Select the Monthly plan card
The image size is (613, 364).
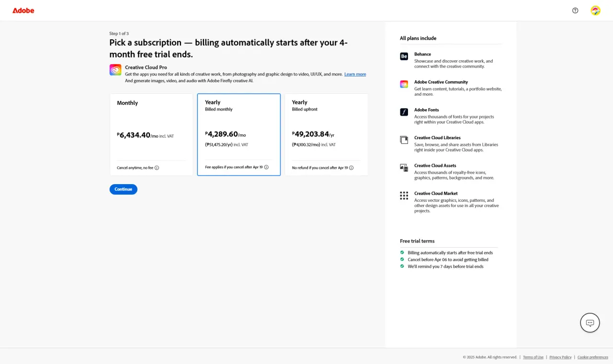pos(151,134)
